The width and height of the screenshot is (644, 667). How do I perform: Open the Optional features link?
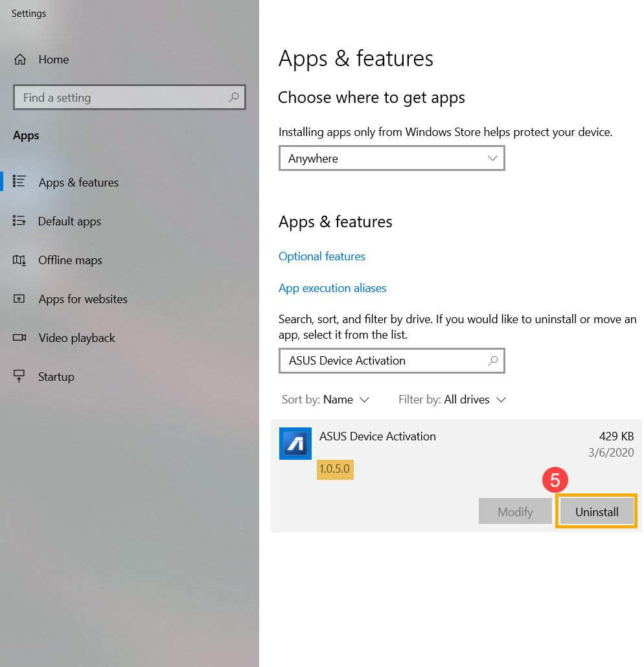322,256
